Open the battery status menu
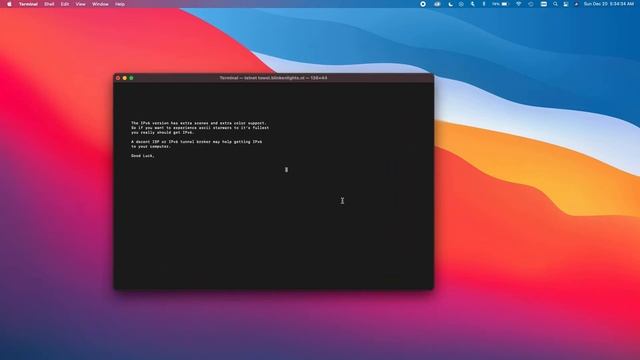This screenshot has height=360, width=640. tap(500, 4)
